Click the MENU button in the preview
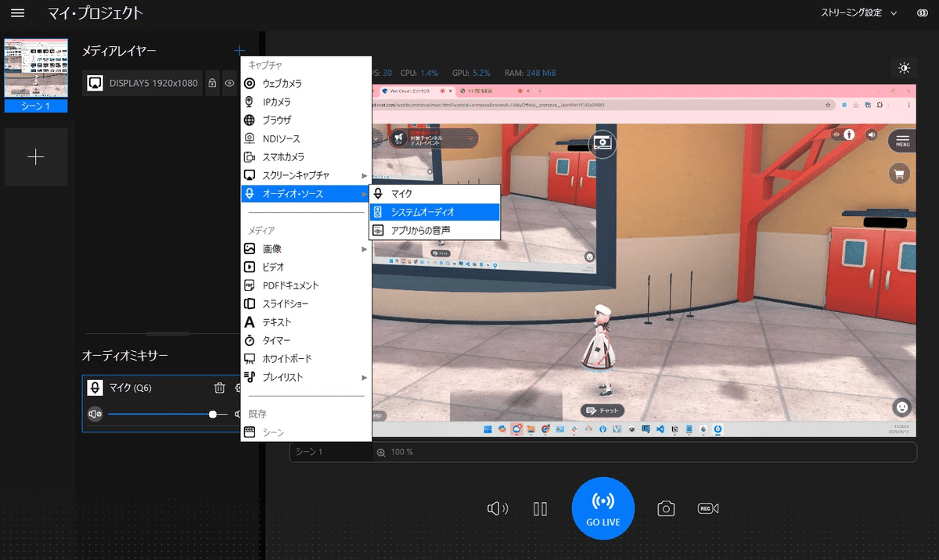 pos(902,141)
